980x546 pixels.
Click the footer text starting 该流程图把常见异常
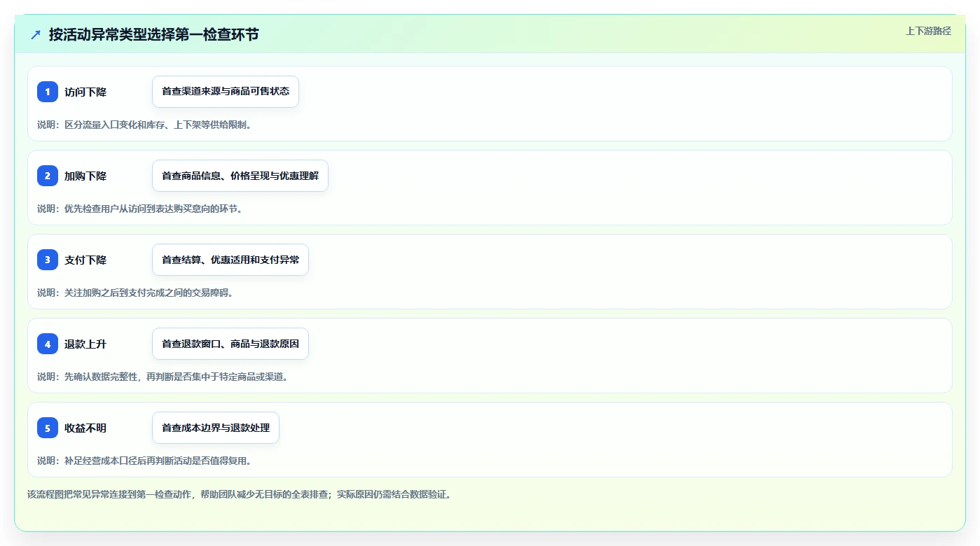[240, 494]
